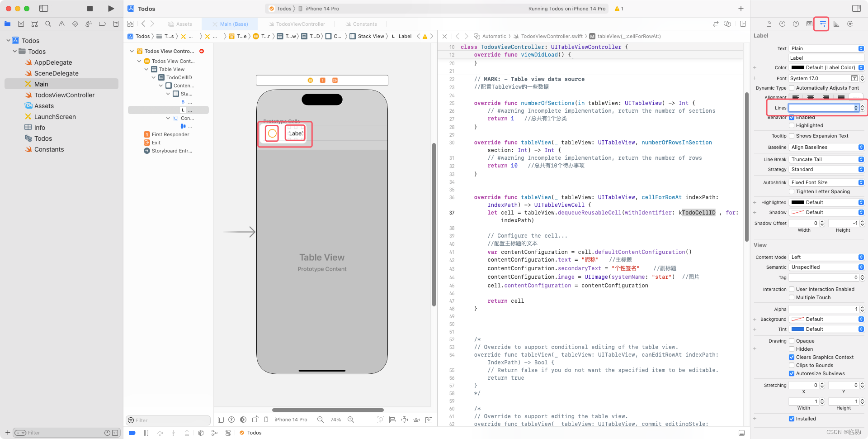Uncheck Clears Graphics Context

point(792,357)
